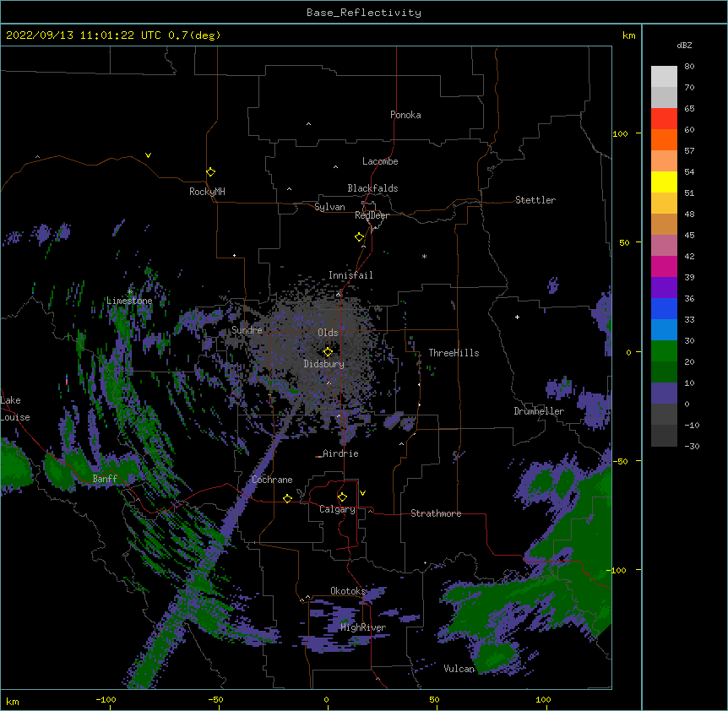The width and height of the screenshot is (728, 711).
Task: Select the white asterisk marker east of Innisfail
Action: pyautogui.click(x=424, y=256)
